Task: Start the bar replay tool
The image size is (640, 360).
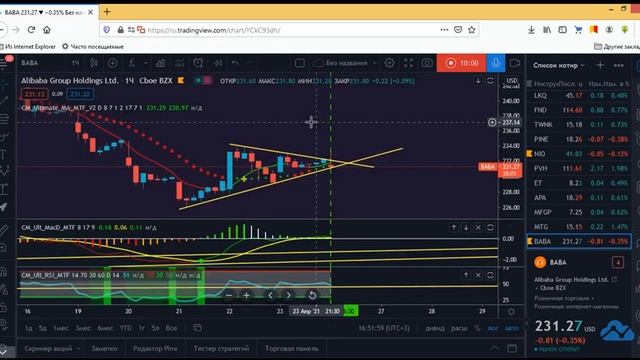Action: point(218,63)
